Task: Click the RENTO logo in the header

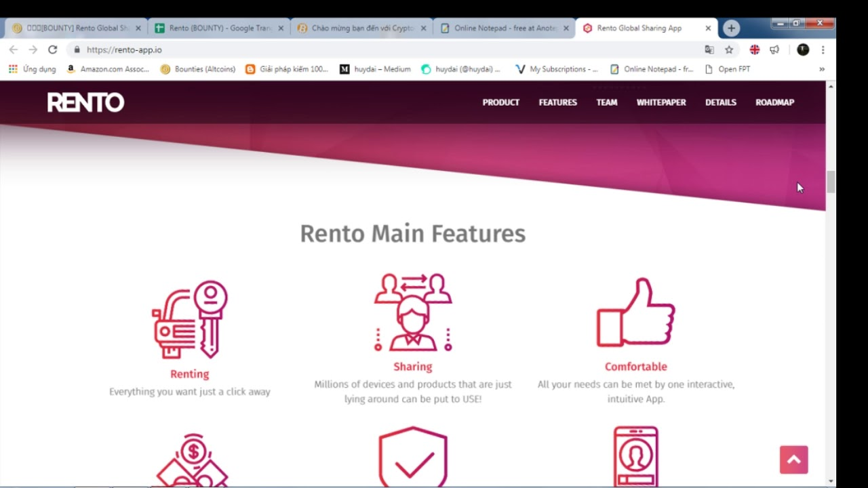Action: (85, 102)
